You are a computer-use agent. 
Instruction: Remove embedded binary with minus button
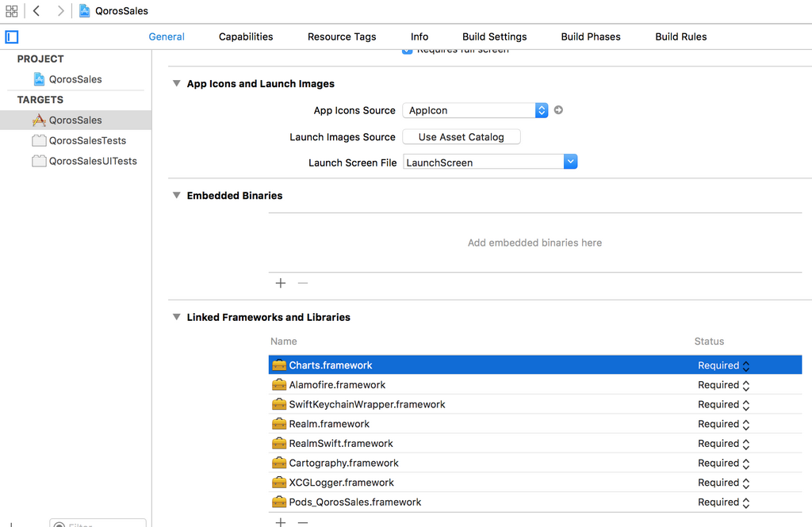click(x=302, y=283)
